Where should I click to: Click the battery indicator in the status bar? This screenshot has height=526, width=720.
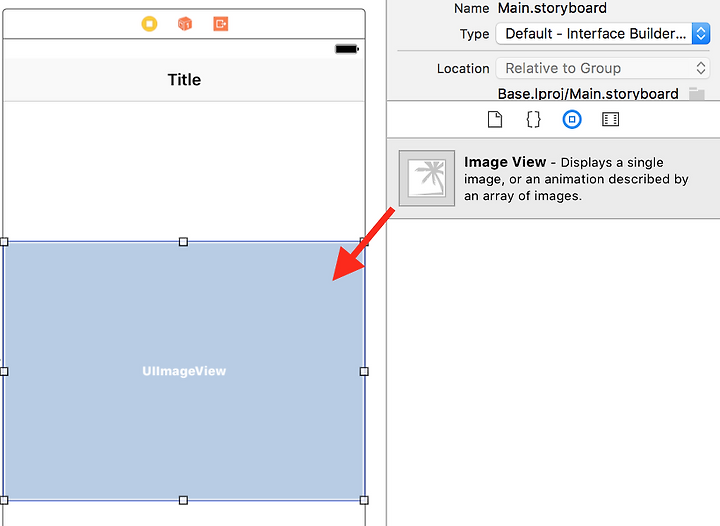347,49
